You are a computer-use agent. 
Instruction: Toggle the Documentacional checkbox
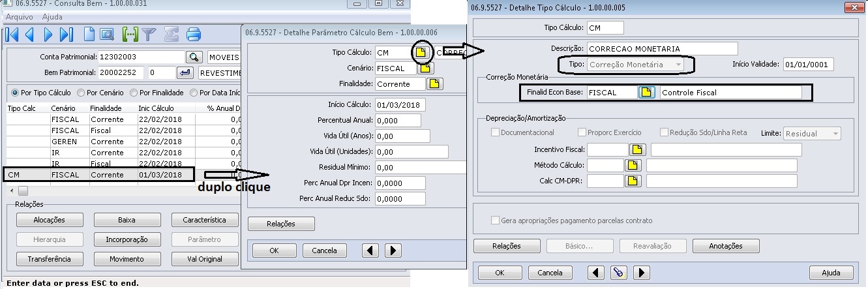[495, 132]
